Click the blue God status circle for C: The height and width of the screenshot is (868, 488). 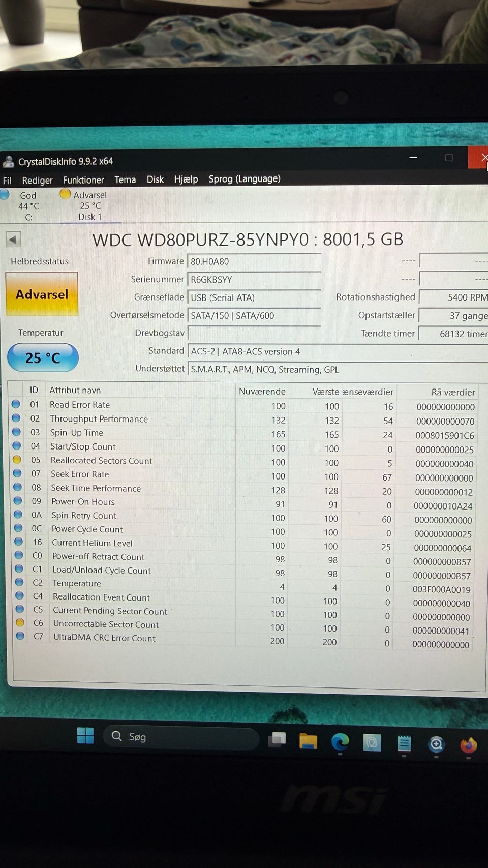[x=5, y=194]
